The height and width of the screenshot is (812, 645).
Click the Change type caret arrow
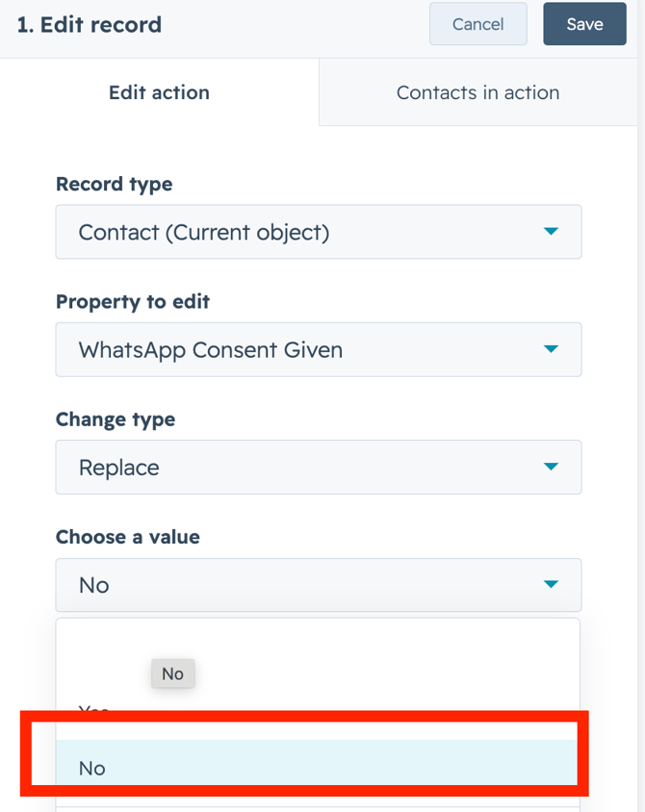[x=551, y=468]
